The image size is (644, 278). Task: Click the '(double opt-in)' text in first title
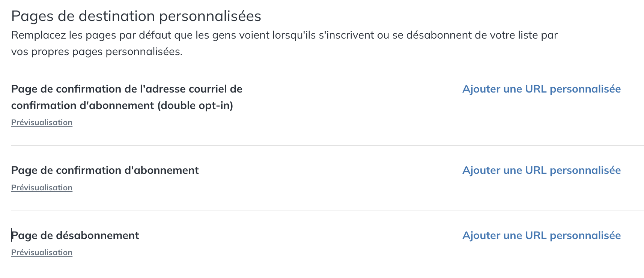click(x=195, y=106)
